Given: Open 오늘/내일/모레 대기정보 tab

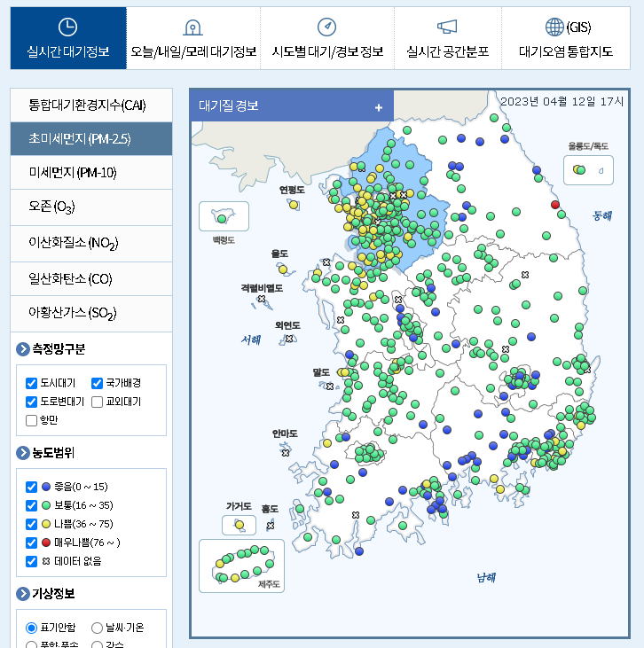Looking at the screenshot, I should pos(193,38).
